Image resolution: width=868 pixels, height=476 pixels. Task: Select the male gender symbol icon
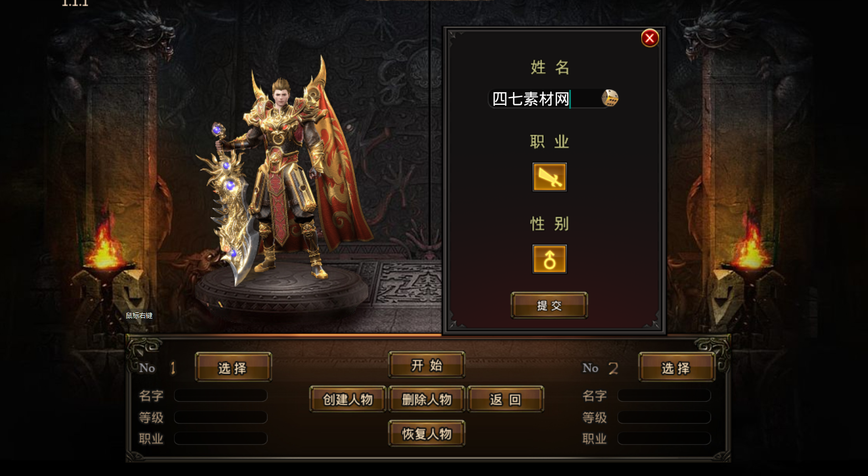(549, 259)
